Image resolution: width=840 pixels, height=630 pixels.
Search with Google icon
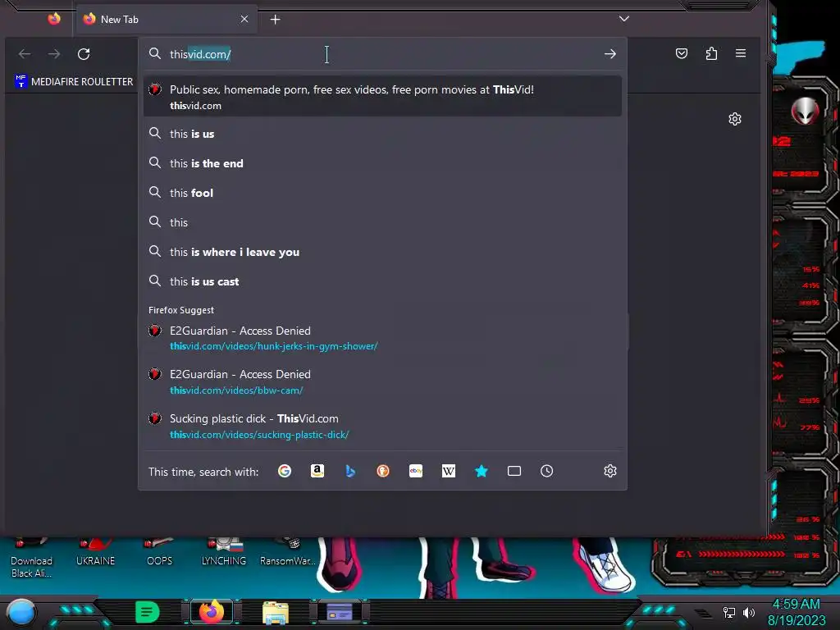tap(285, 471)
